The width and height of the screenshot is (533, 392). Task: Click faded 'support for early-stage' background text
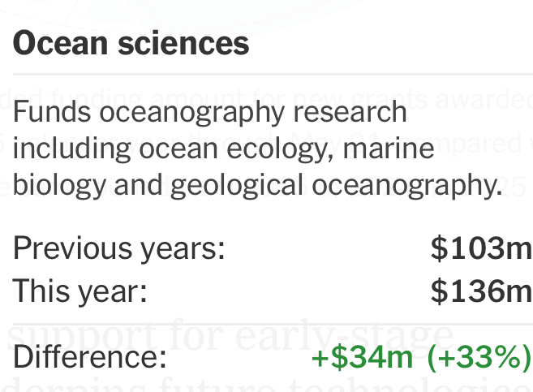point(230,335)
